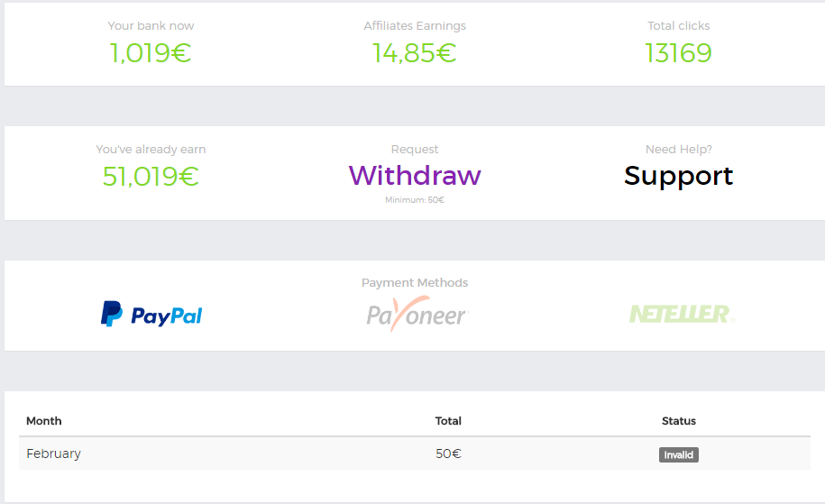Click the Month column header
This screenshot has width=825, height=504.
(44, 421)
